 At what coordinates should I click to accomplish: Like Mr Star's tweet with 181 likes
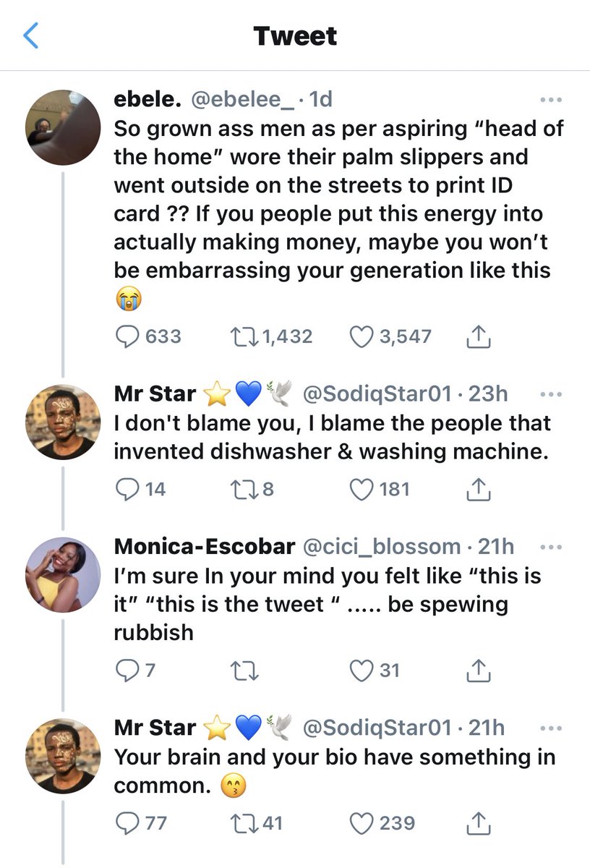(361, 490)
